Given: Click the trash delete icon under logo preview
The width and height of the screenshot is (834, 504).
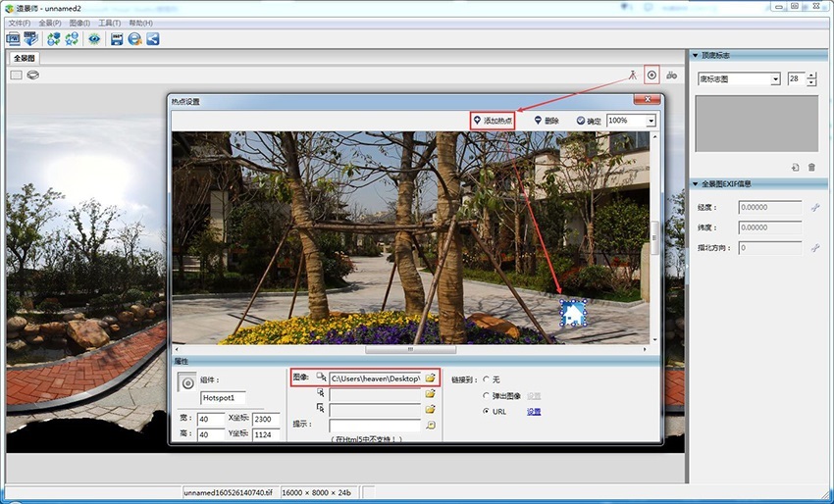Looking at the screenshot, I should tap(811, 167).
